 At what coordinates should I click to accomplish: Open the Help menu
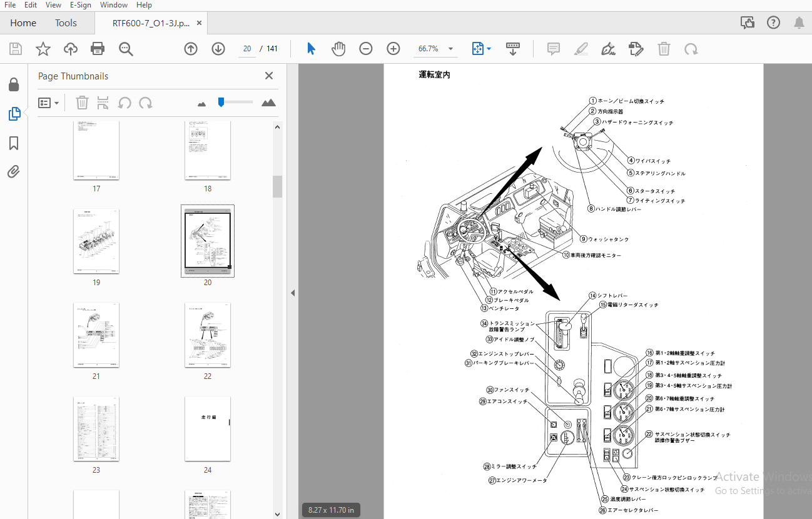point(144,5)
